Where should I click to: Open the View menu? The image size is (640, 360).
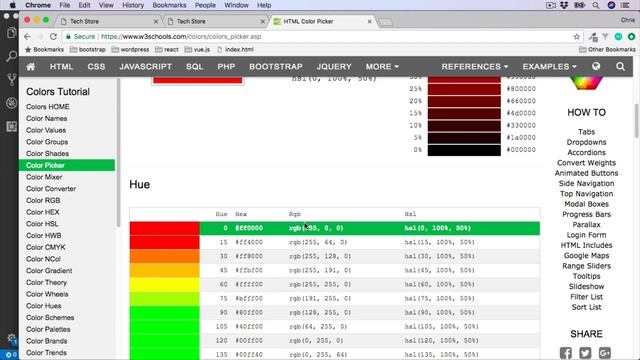click(106, 5)
